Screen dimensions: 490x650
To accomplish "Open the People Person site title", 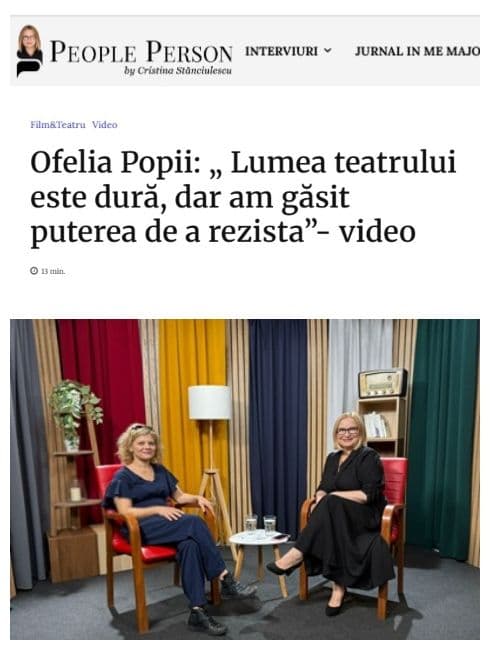I will (x=141, y=52).
